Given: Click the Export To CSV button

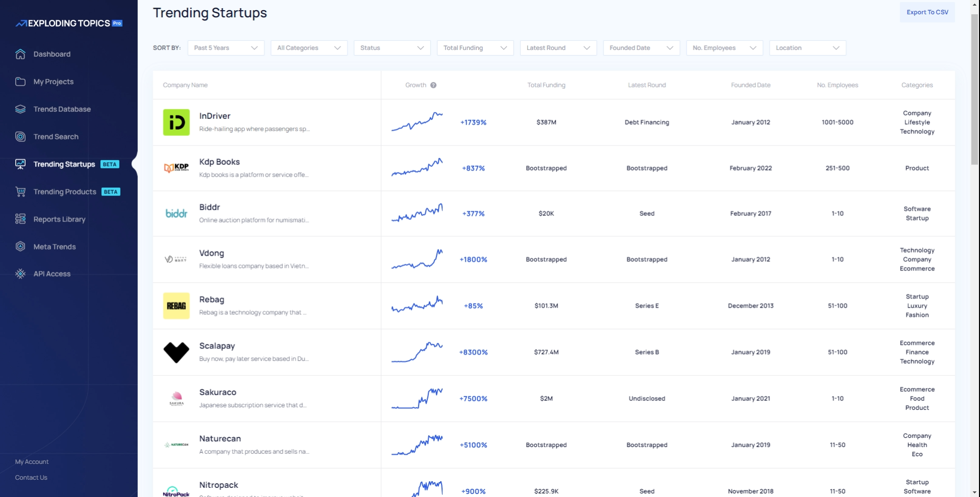Looking at the screenshot, I should [x=927, y=12].
